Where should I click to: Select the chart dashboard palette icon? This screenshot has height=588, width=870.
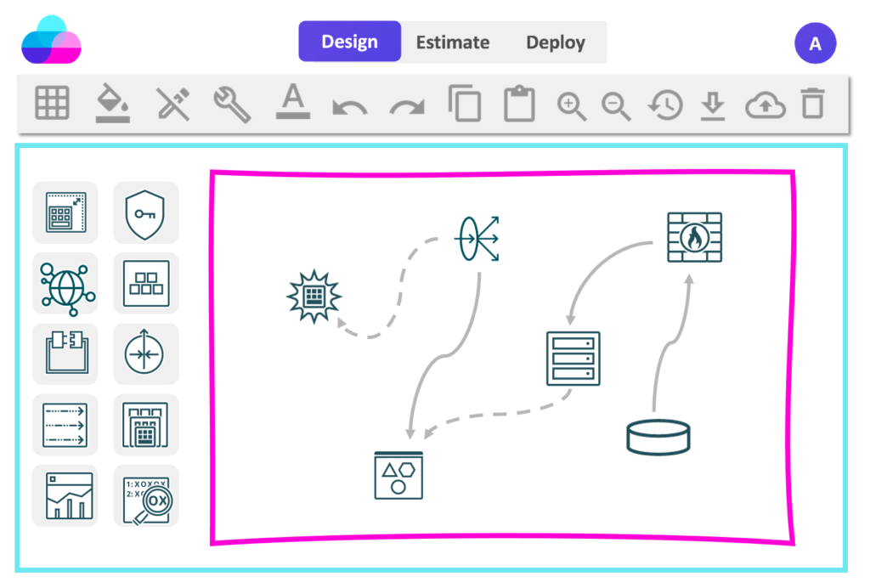click(x=65, y=496)
